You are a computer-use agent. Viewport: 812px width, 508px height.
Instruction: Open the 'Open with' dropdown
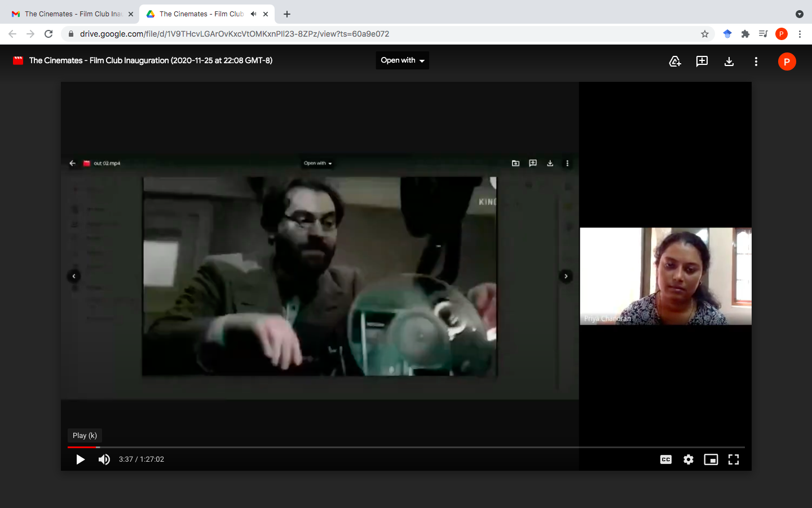(x=403, y=60)
